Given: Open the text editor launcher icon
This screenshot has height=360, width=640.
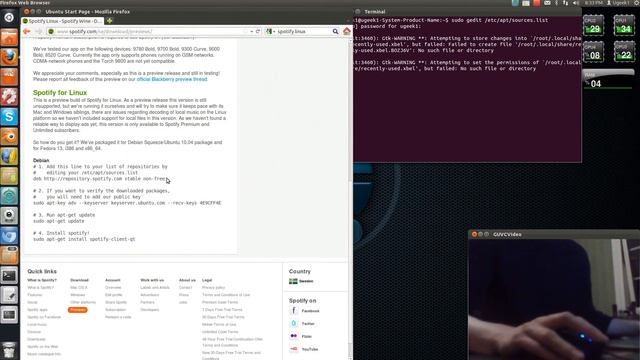Looking at the screenshot, I should coord(9,296).
